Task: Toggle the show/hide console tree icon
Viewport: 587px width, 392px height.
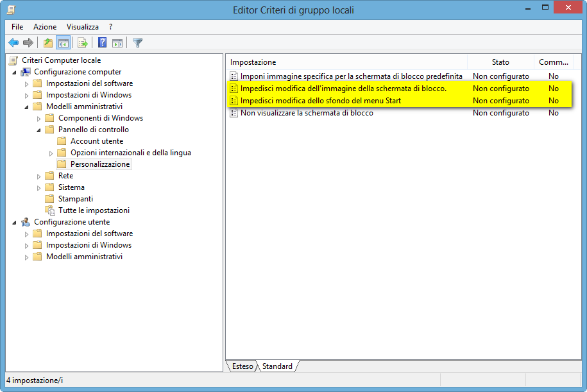Action: (64, 43)
